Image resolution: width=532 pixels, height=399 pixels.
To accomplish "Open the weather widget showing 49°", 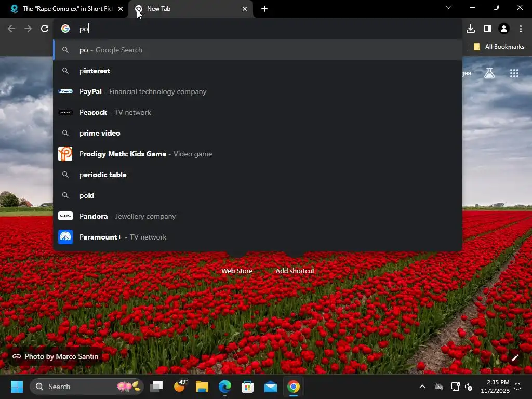I will pos(180,387).
